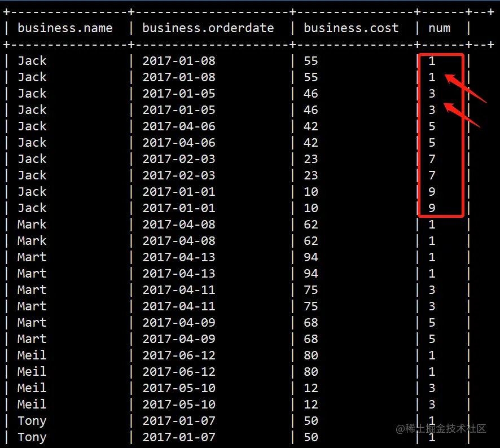
Task: Click cost 46 in the lower 2017-01-05 row
Action: [310, 109]
